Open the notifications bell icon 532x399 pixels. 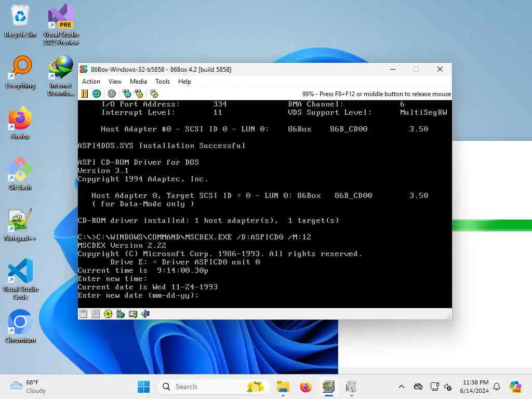pos(497,387)
